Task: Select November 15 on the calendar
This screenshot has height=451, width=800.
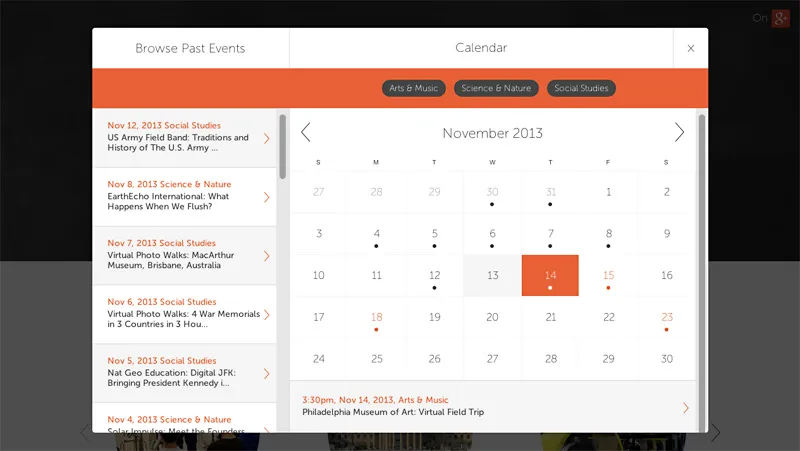Action: click(x=608, y=276)
